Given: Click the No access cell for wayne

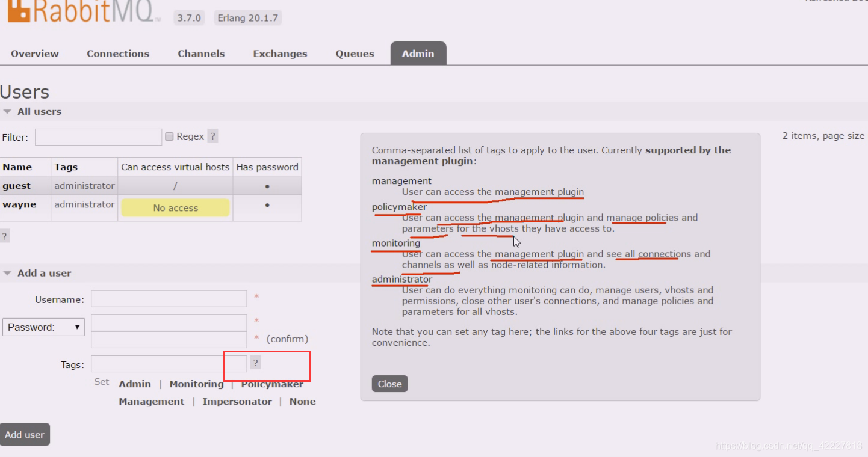Looking at the screenshot, I should pos(175,208).
